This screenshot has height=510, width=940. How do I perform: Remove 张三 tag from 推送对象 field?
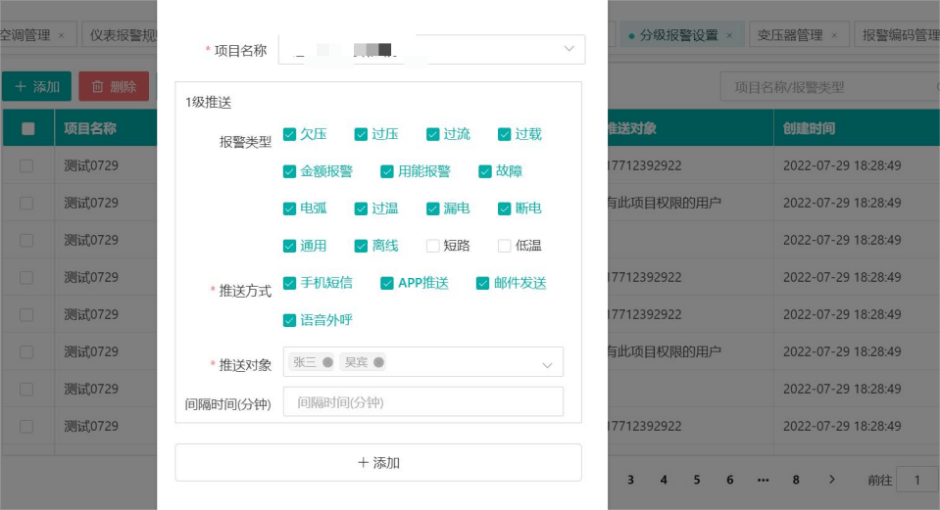327,362
